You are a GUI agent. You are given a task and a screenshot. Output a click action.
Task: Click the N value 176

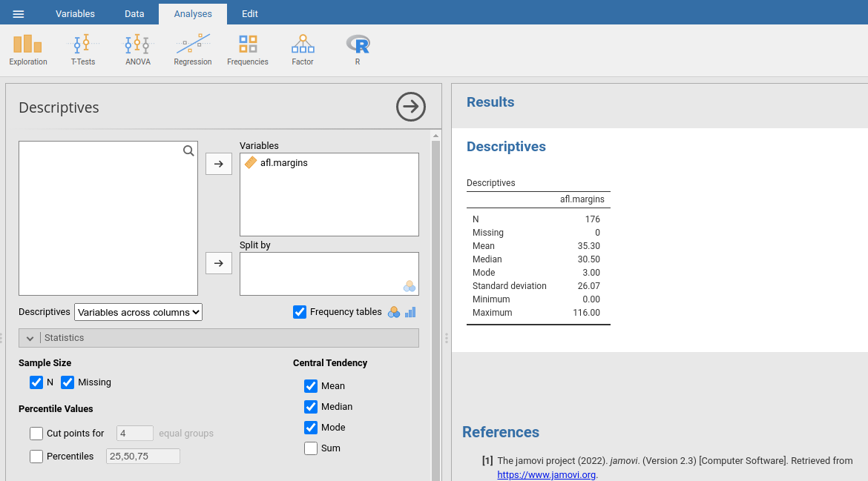point(592,219)
